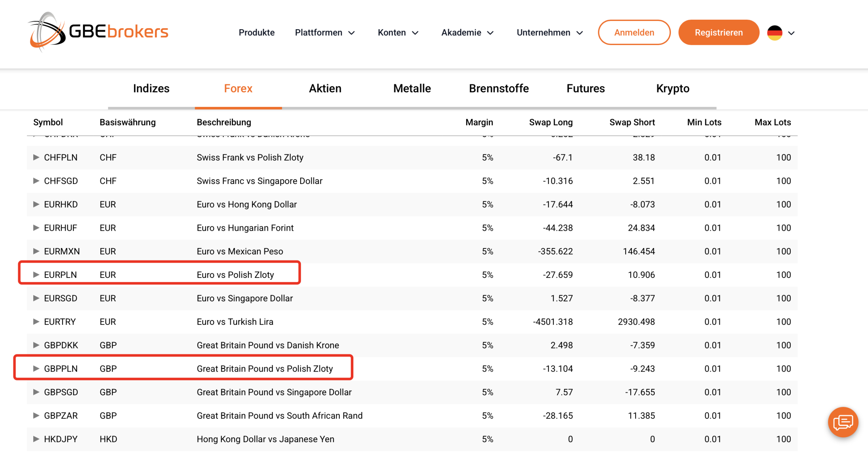Click the Anmelden button
This screenshot has height=452, width=868.
coord(634,33)
